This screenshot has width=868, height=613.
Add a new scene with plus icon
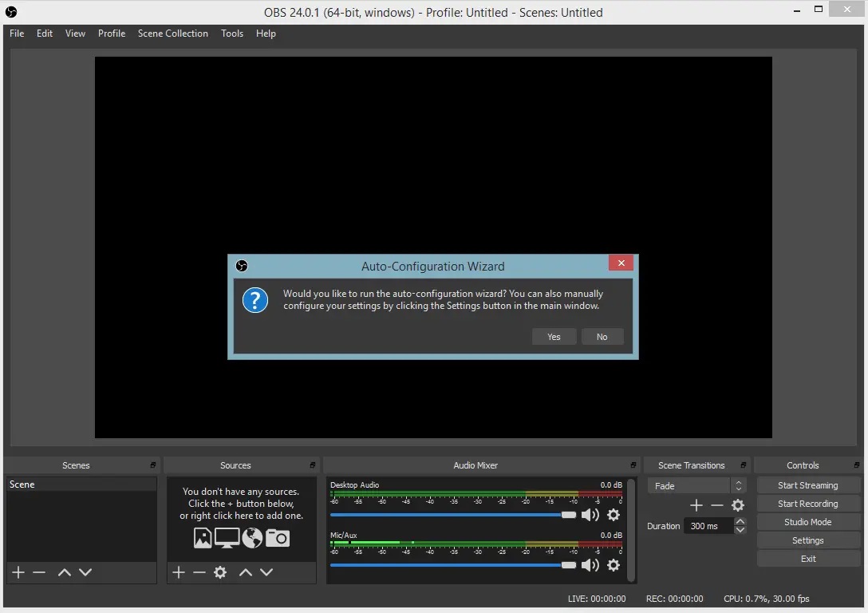coord(18,572)
